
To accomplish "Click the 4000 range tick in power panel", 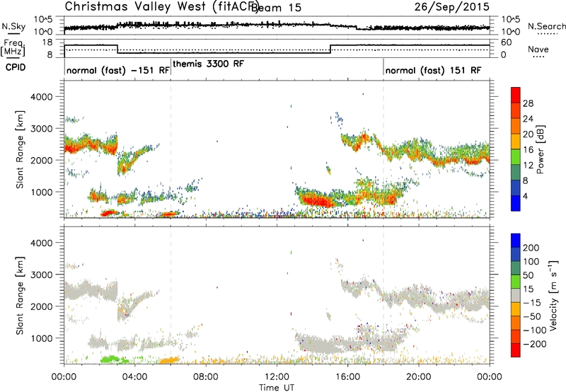I will (x=41, y=97).
